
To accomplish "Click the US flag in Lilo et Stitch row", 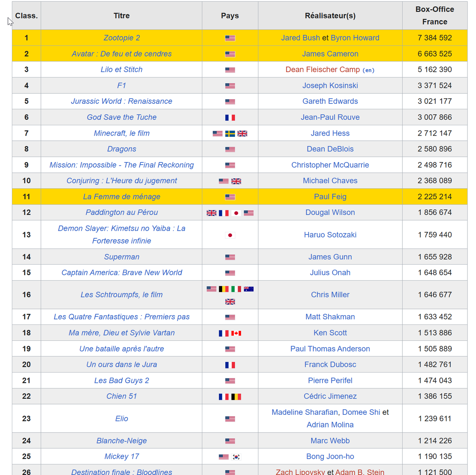I will point(230,70).
